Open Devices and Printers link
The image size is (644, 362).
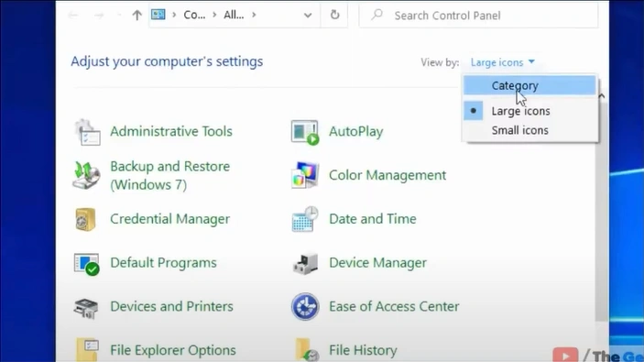(171, 306)
